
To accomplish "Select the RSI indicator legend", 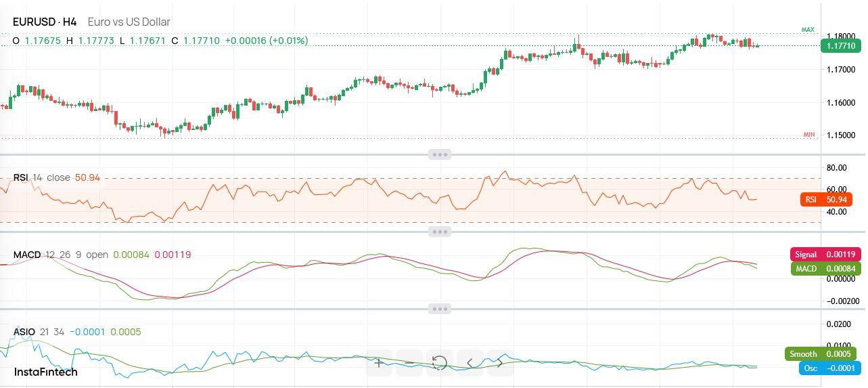I will tap(57, 177).
